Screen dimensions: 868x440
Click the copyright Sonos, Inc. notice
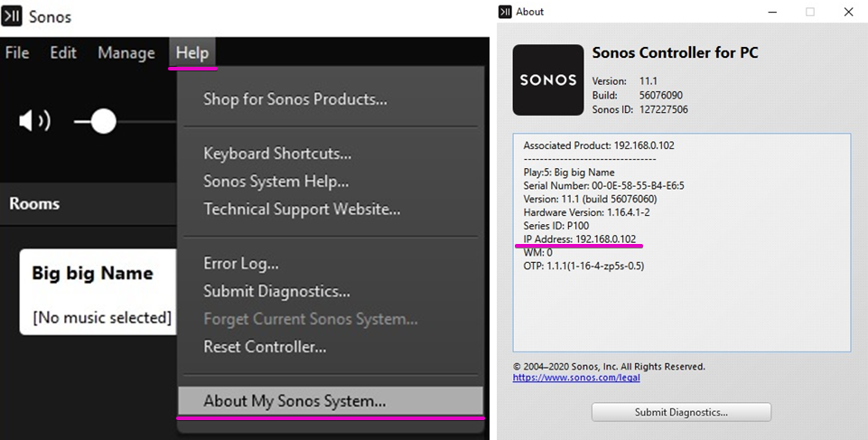point(609,367)
